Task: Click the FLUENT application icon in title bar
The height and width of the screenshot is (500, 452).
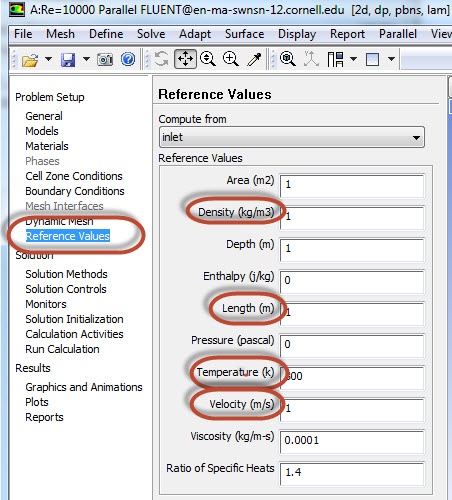Action: coord(17,10)
